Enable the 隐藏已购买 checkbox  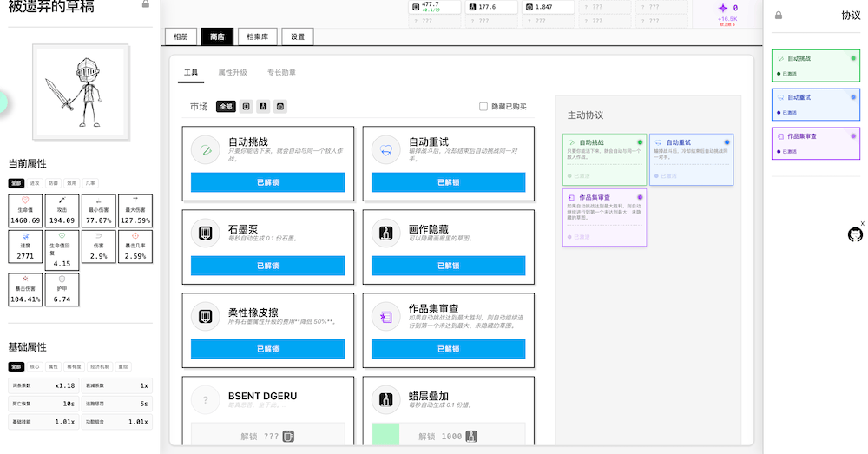pos(483,107)
